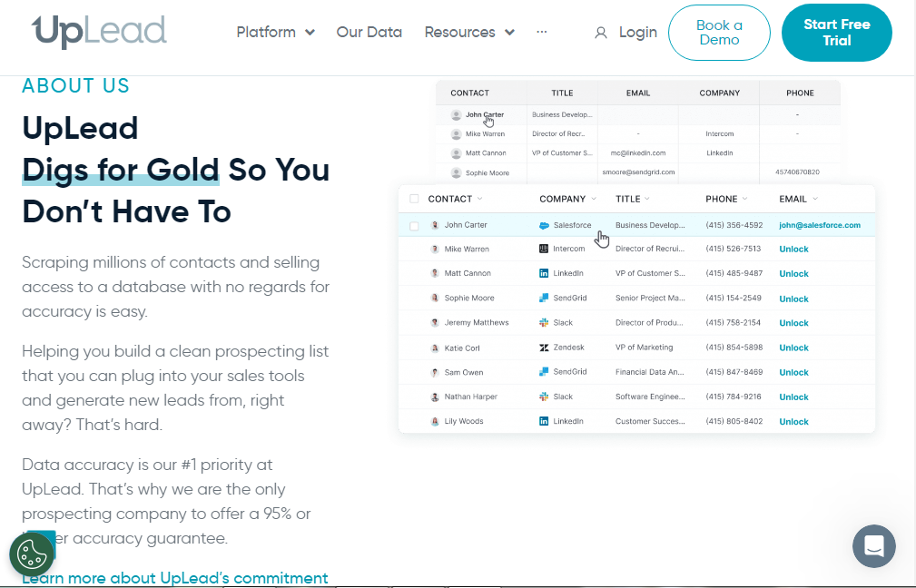Screen dimensions: 916x588
Task: Unlock Jeremy Matthews' email
Action: pyautogui.click(x=794, y=323)
